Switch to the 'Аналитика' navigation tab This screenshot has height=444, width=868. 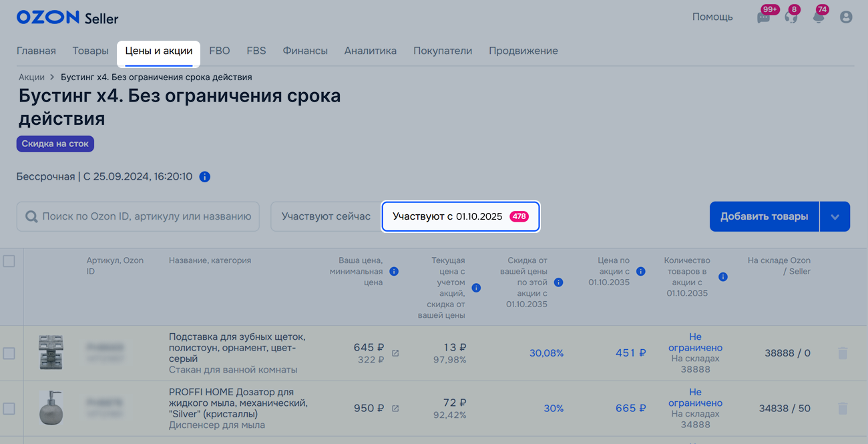coord(370,51)
